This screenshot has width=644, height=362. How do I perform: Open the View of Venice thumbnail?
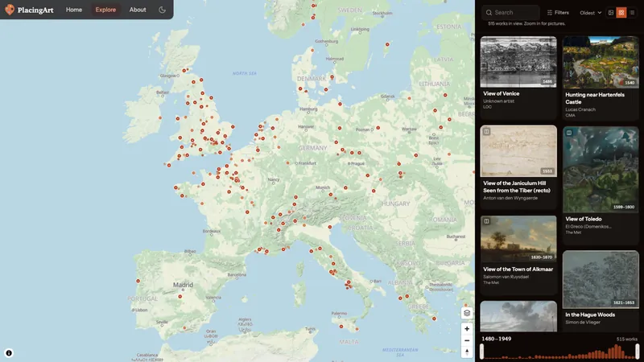coord(518,62)
